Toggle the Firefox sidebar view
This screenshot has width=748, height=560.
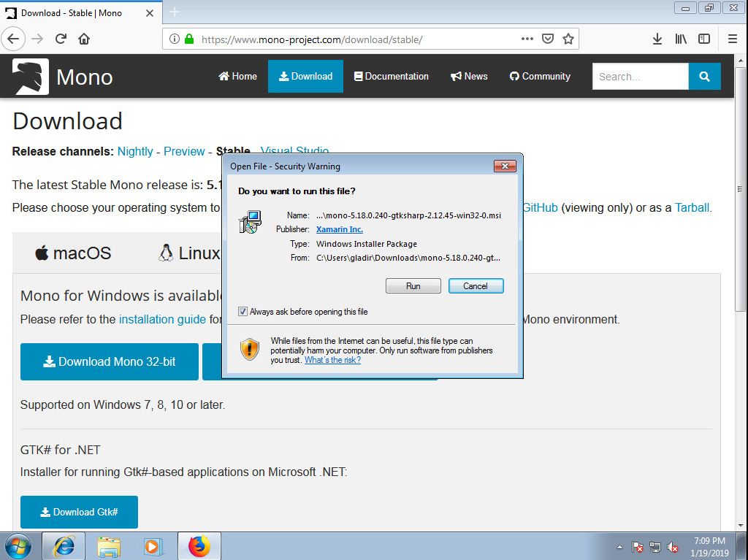(704, 39)
